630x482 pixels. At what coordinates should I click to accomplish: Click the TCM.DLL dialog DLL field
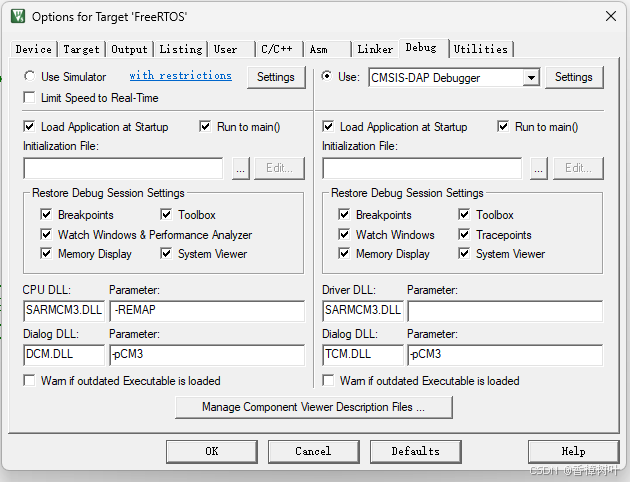(x=363, y=355)
